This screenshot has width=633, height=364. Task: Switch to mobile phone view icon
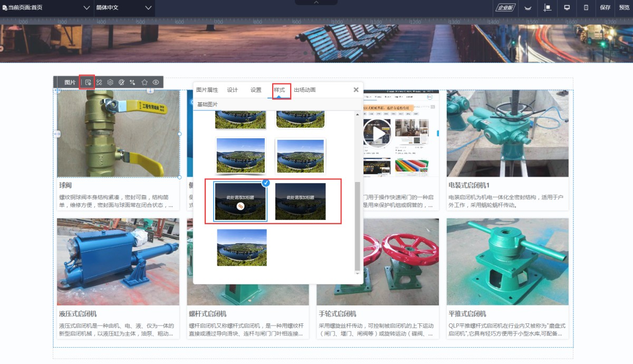586,7
